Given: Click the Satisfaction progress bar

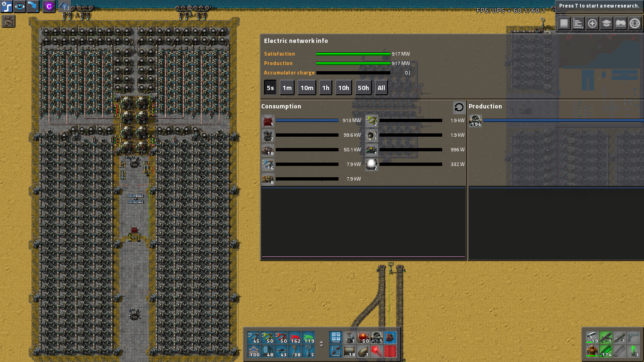Looking at the screenshot, I should pos(353,54).
